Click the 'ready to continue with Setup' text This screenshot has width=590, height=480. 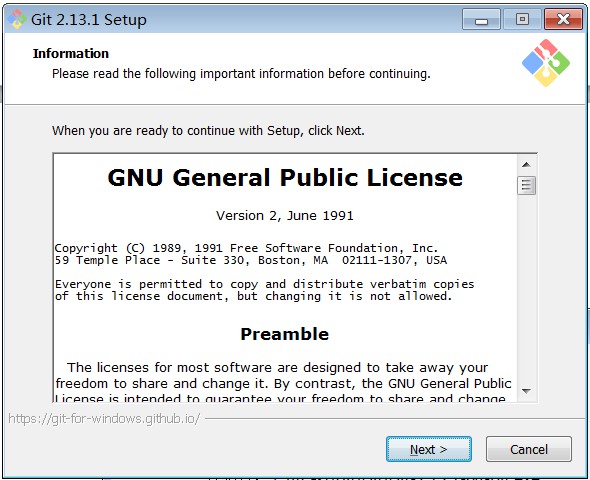208,131
